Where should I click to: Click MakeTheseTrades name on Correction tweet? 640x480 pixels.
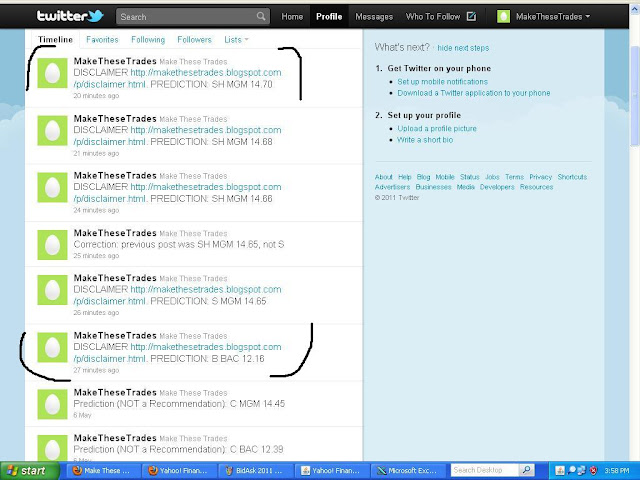115,233
